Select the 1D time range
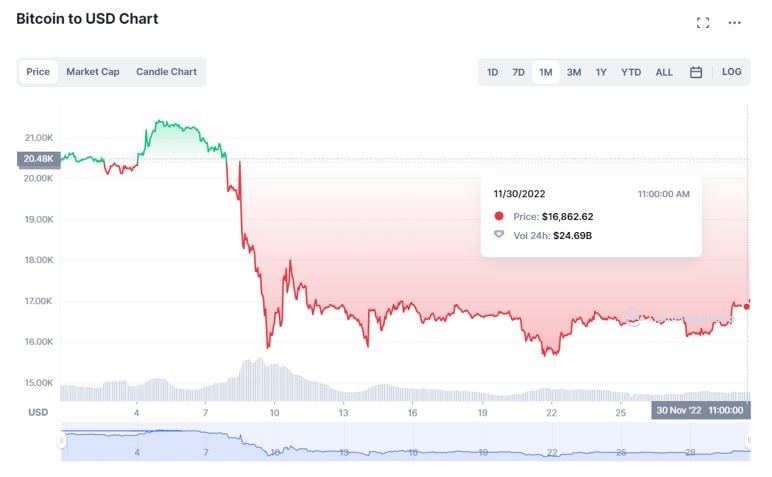Viewport: 772px width, 477px height. click(493, 72)
